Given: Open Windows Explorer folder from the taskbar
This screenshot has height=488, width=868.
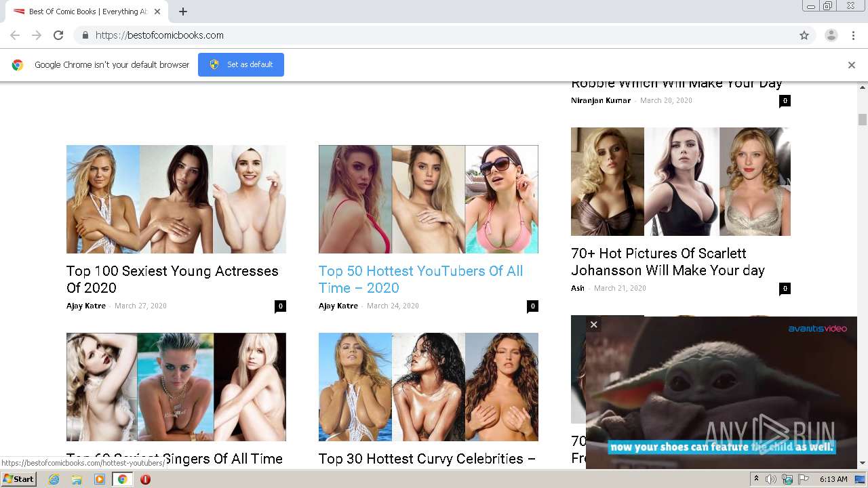Looking at the screenshot, I should tap(77, 479).
